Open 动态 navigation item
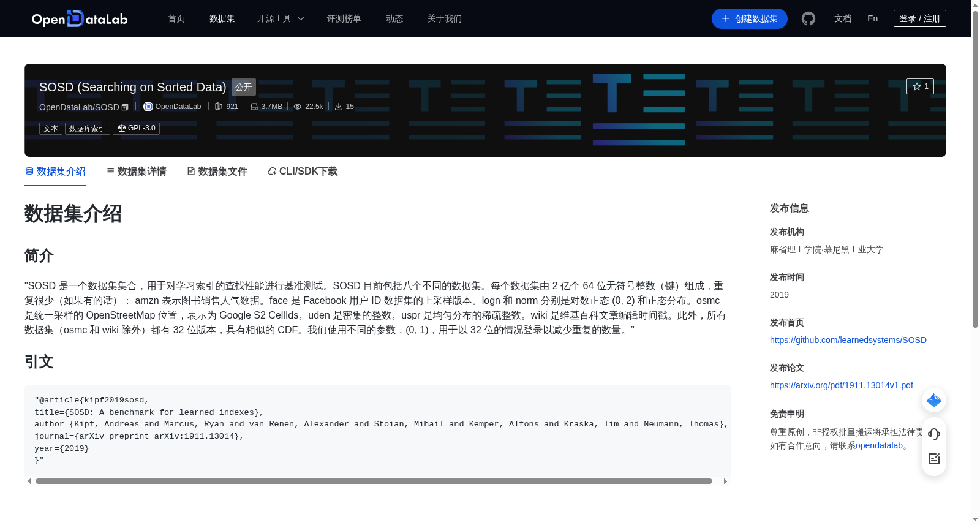The width and height of the screenshot is (980, 525). (x=394, y=18)
